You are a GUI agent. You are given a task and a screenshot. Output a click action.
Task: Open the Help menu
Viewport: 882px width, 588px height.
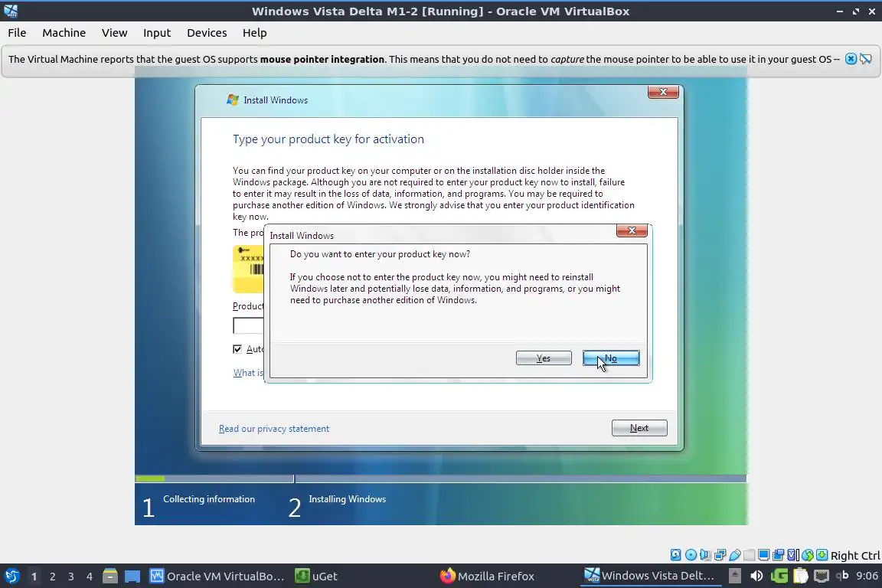254,33
